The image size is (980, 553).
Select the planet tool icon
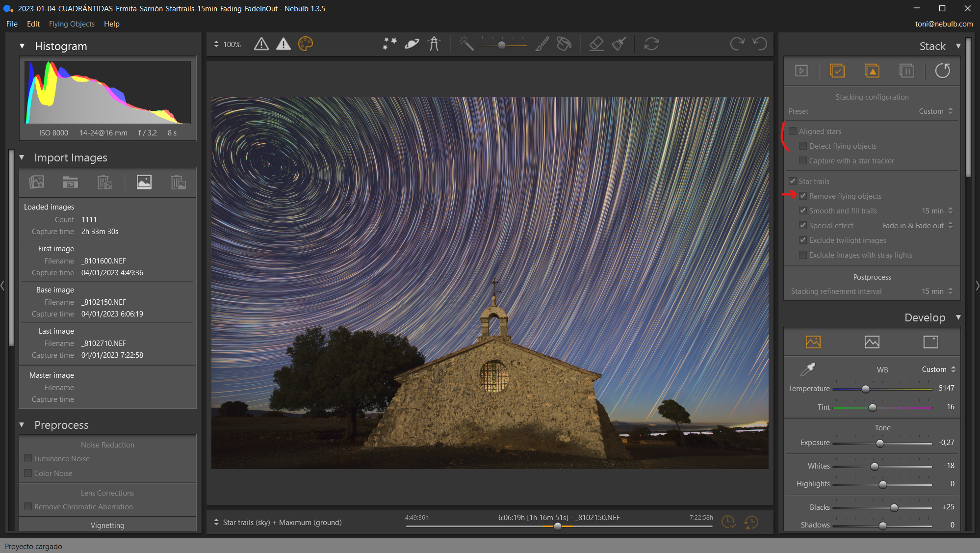click(412, 44)
